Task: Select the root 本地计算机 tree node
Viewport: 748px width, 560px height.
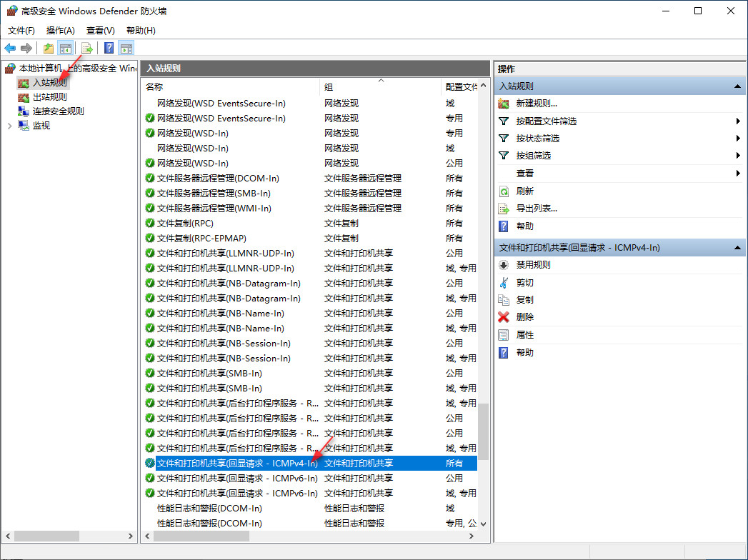Action: click(x=77, y=68)
